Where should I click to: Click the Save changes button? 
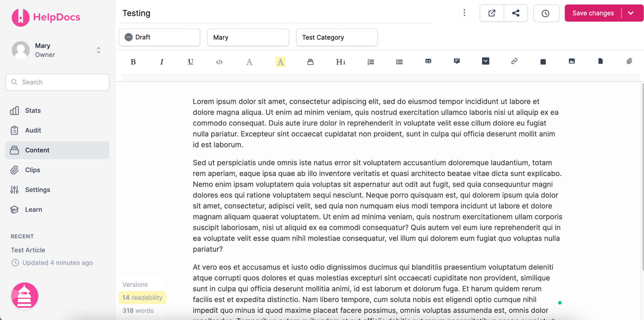(x=593, y=13)
